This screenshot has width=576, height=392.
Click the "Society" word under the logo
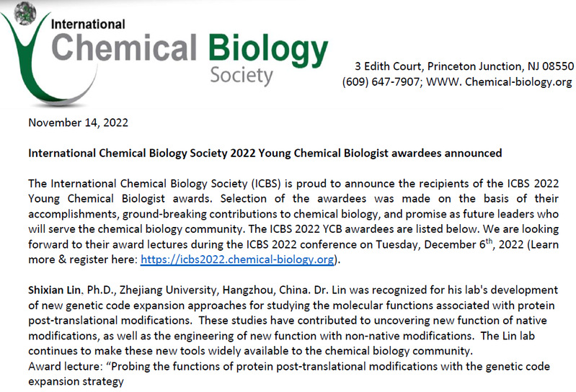click(x=242, y=75)
